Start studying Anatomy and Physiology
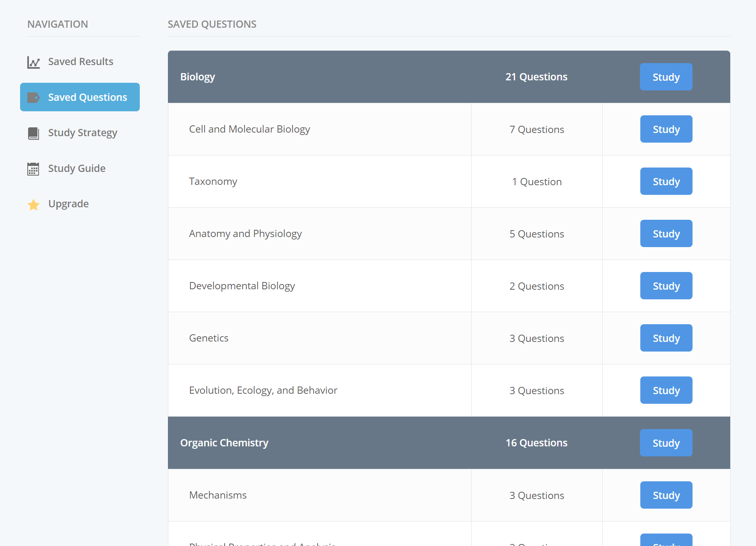The width and height of the screenshot is (756, 546). (666, 233)
